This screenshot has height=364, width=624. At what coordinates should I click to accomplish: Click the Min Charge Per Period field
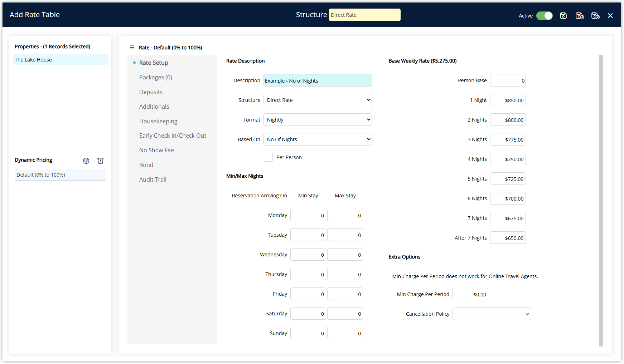pos(470,294)
